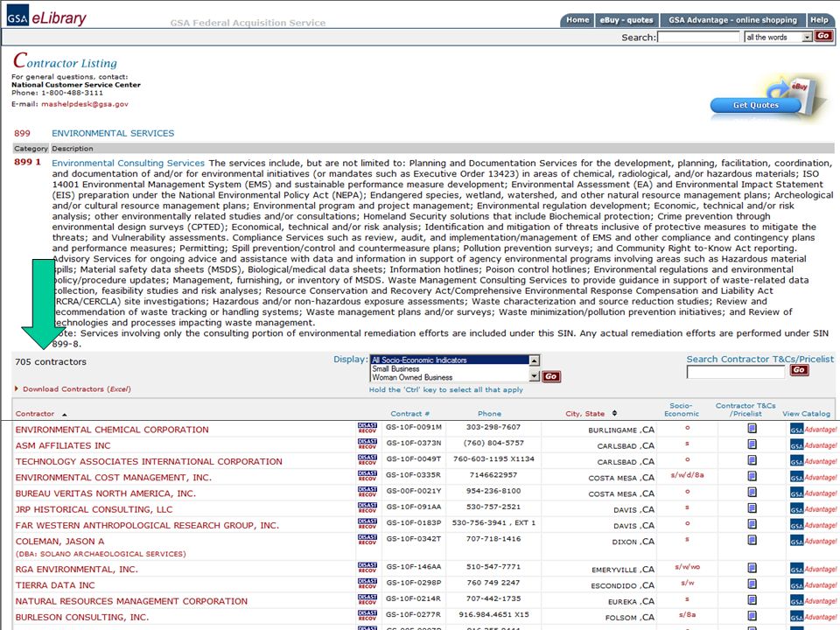
Task: Open ENVIRONMENTAL CHEMICAL CORPORATION contractor link
Action: [x=112, y=430]
